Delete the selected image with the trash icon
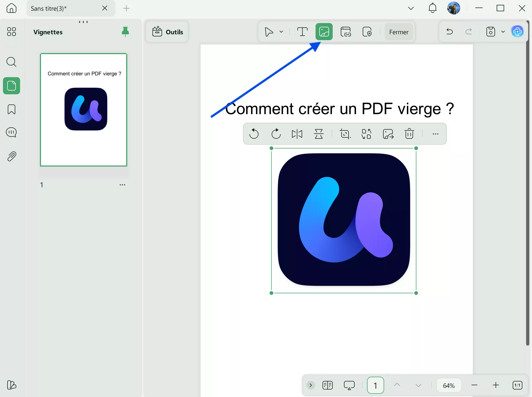 (x=409, y=134)
